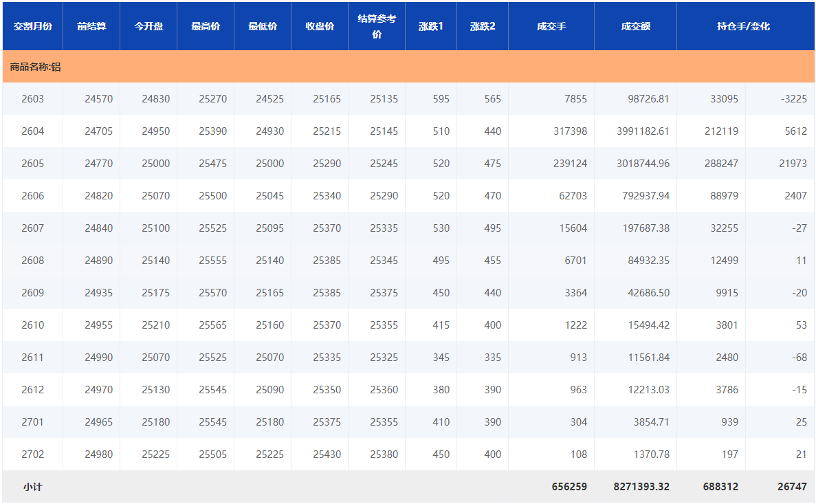Click the 收盘价 column header
Viewport: 816px width, 504px height.
[x=320, y=26]
